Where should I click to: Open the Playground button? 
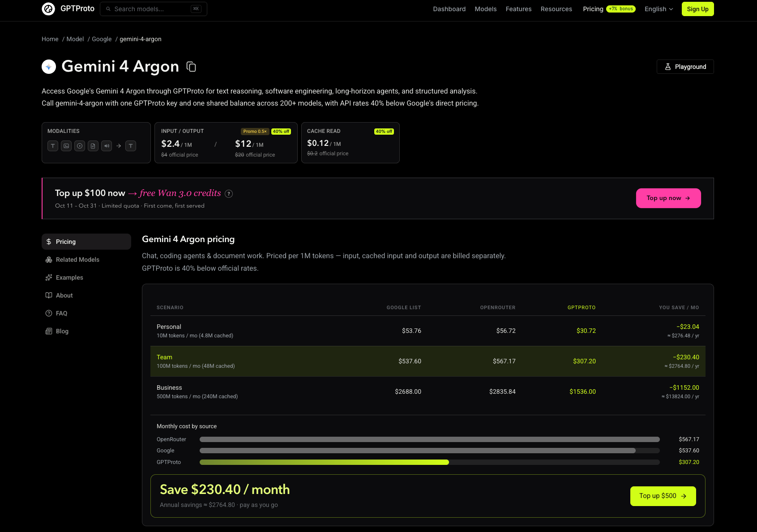(x=685, y=67)
